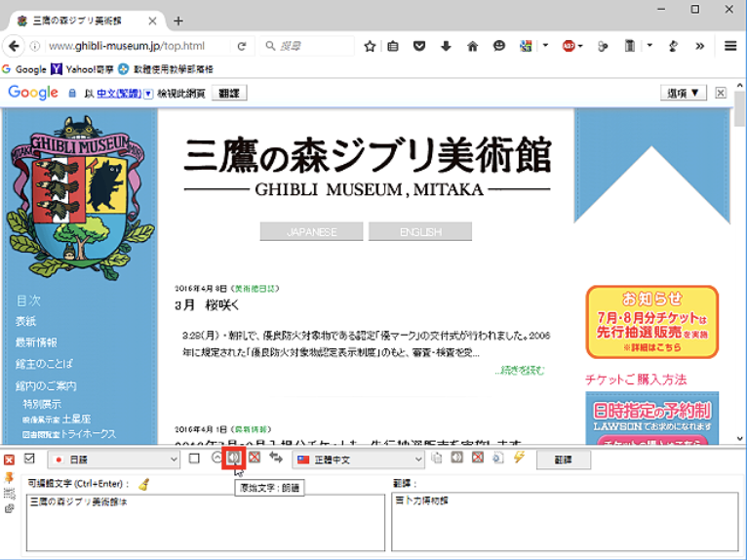
Task: Expand the Adblock Plus dropdown arrow
Action: pos(580,46)
